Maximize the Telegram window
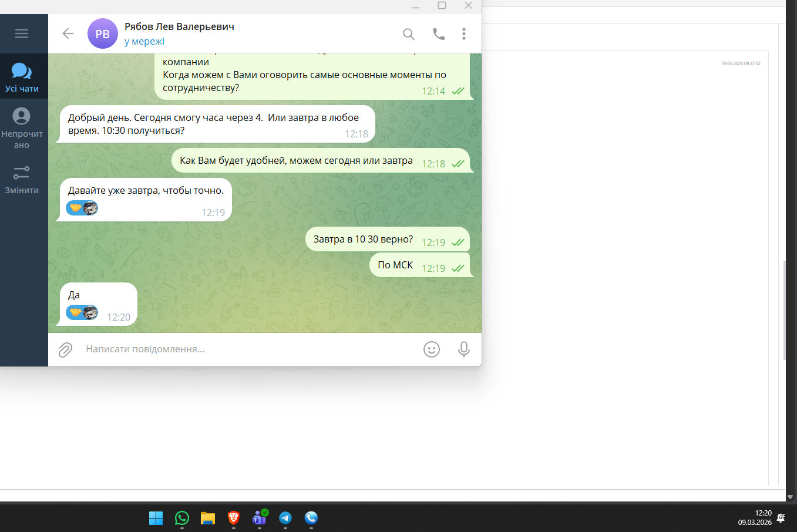The width and height of the screenshot is (797, 532). point(442,6)
